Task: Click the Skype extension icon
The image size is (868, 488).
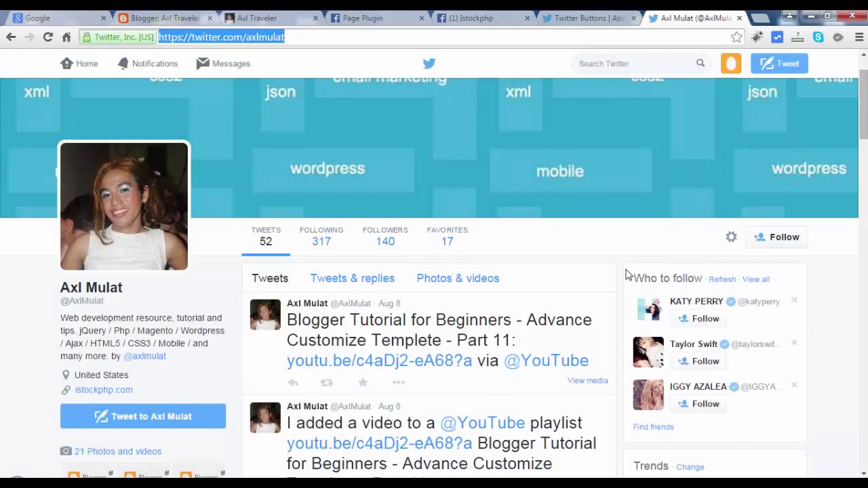Action: click(x=818, y=37)
